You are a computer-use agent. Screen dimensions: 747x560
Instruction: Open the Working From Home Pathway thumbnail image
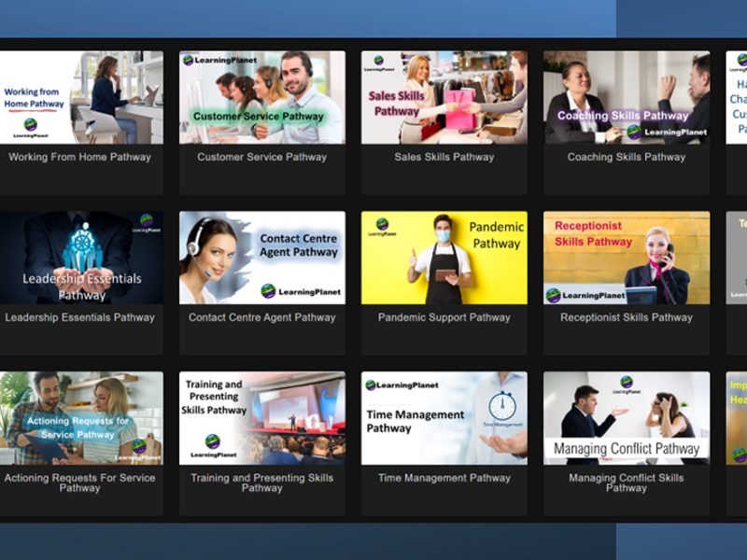coord(80,97)
